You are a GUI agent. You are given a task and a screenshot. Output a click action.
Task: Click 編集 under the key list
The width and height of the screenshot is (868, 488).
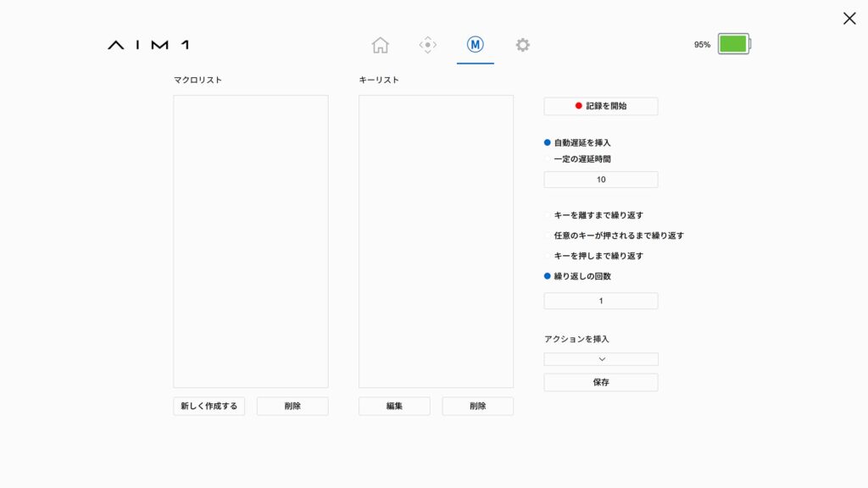click(x=394, y=406)
